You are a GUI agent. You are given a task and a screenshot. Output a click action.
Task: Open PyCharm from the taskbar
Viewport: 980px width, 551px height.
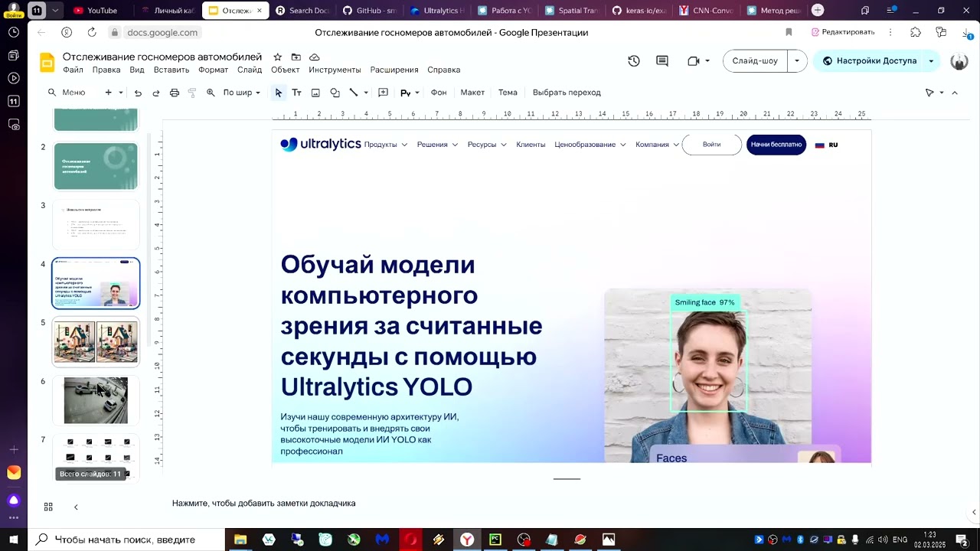point(495,540)
